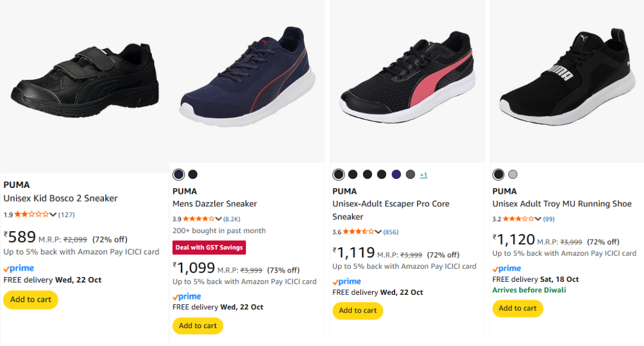The width and height of the screenshot is (644, 346).
Task: Add the Troy MU Running Shoe to cart
Action: pos(517,308)
